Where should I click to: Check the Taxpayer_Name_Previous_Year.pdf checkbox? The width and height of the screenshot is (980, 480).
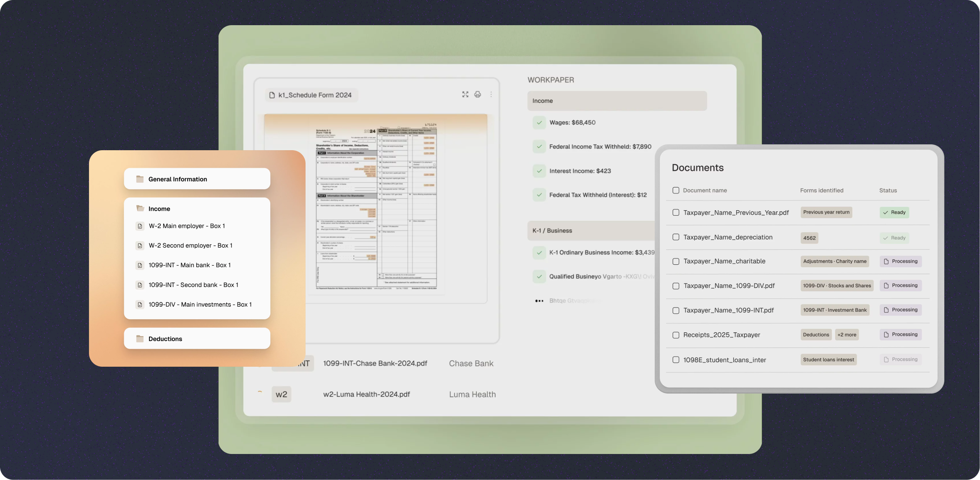pos(676,212)
